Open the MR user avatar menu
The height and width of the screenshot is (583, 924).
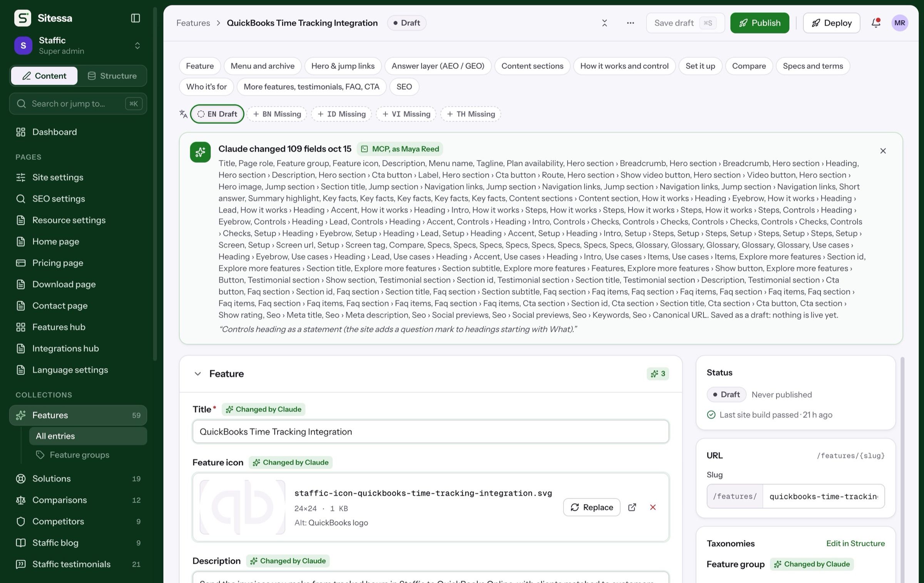click(x=900, y=23)
